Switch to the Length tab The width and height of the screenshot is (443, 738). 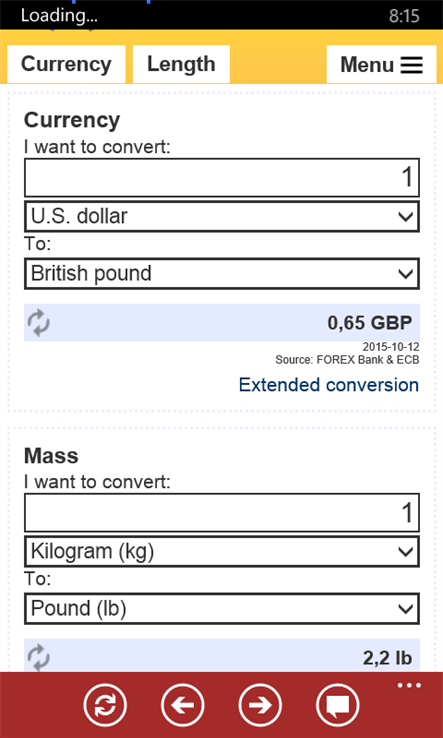click(181, 64)
